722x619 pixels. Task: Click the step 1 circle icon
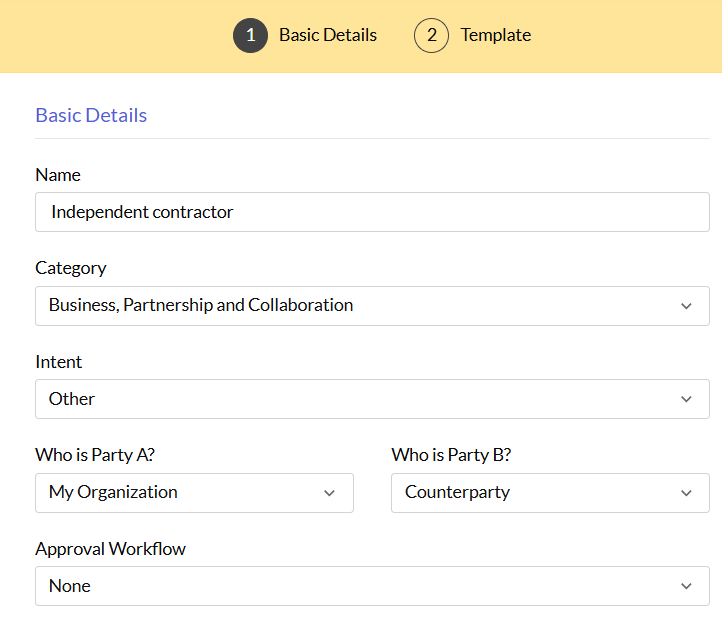coord(250,35)
